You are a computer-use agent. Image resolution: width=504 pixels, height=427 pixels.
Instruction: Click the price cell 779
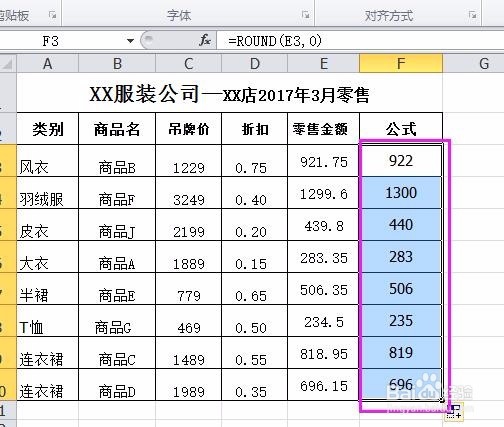click(189, 289)
